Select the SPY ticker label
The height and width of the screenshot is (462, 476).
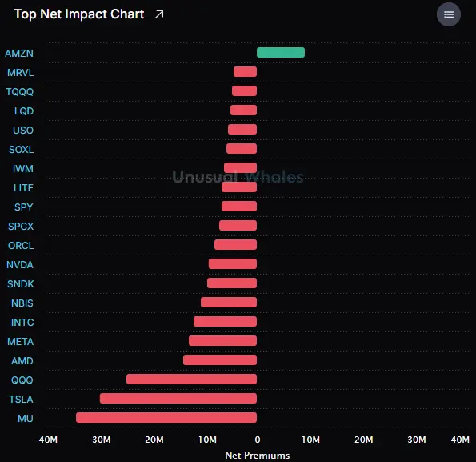(23, 207)
